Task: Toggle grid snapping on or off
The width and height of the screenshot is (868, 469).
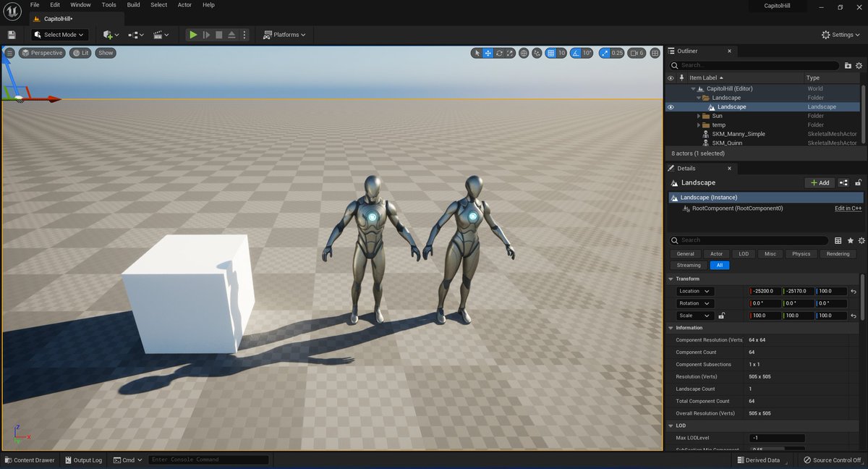Action: pos(550,53)
